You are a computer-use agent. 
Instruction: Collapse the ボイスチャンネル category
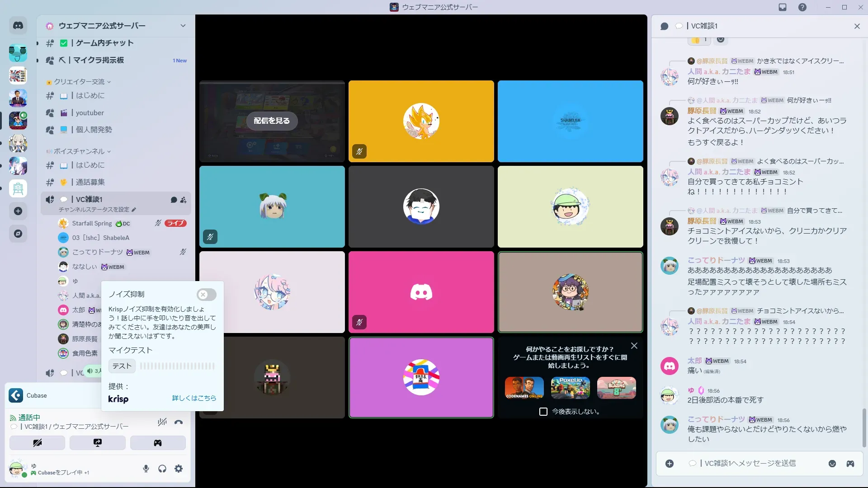point(80,151)
